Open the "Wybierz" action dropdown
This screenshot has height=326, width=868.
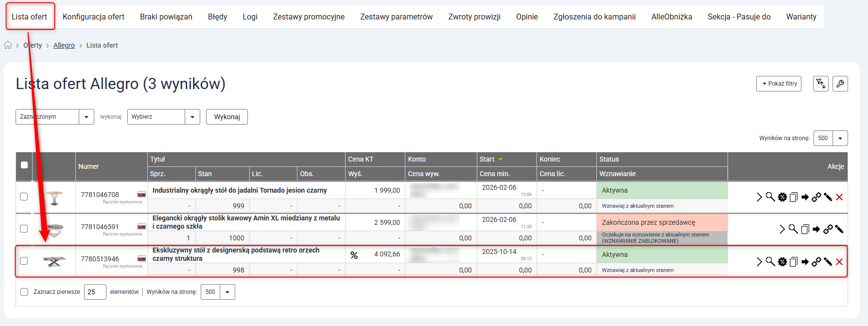pyautogui.click(x=163, y=117)
